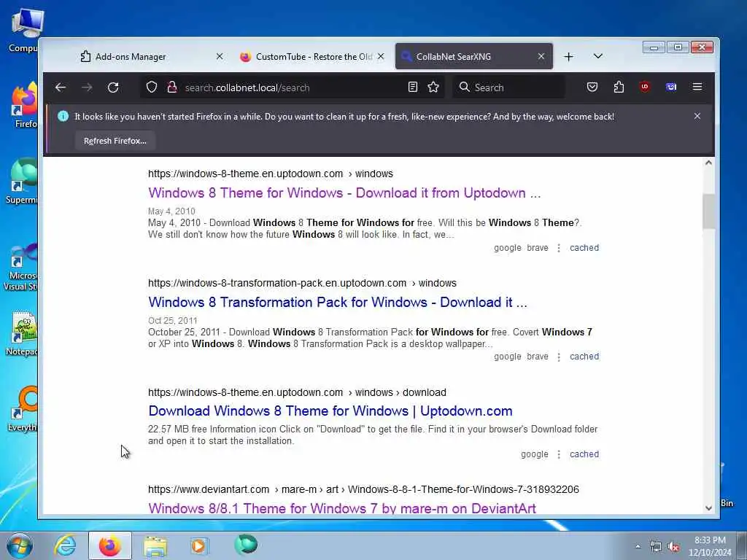This screenshot has width=747, height=560.
Task: Go back using the back arrow
Action: point(60,87)
